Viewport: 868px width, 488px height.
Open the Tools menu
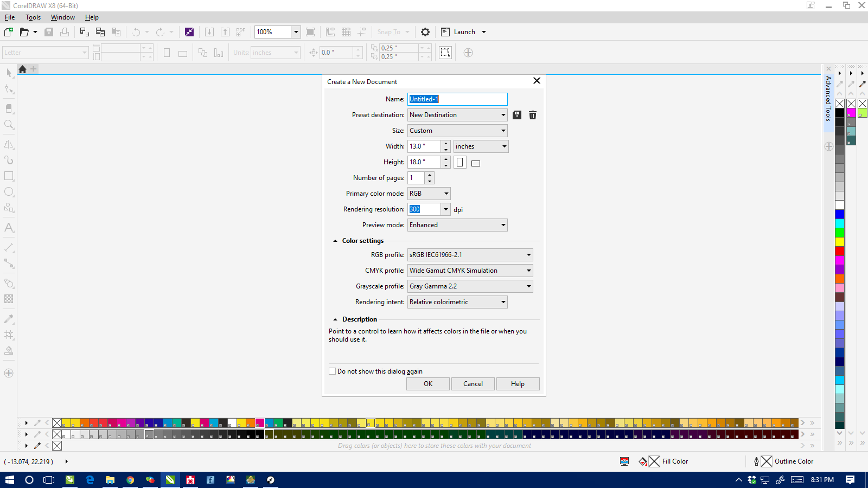coord(33,17)
